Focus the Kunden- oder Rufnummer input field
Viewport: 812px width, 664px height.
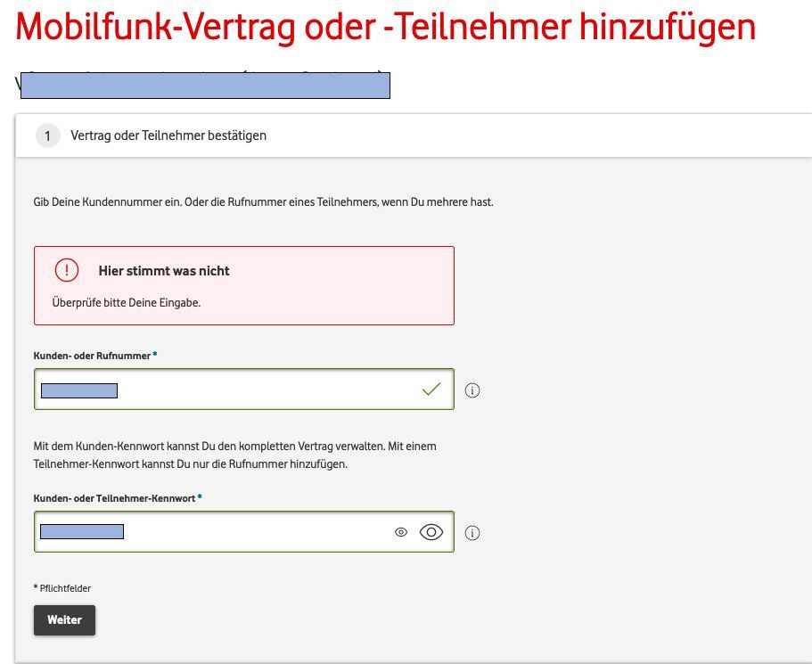point(223,389)
